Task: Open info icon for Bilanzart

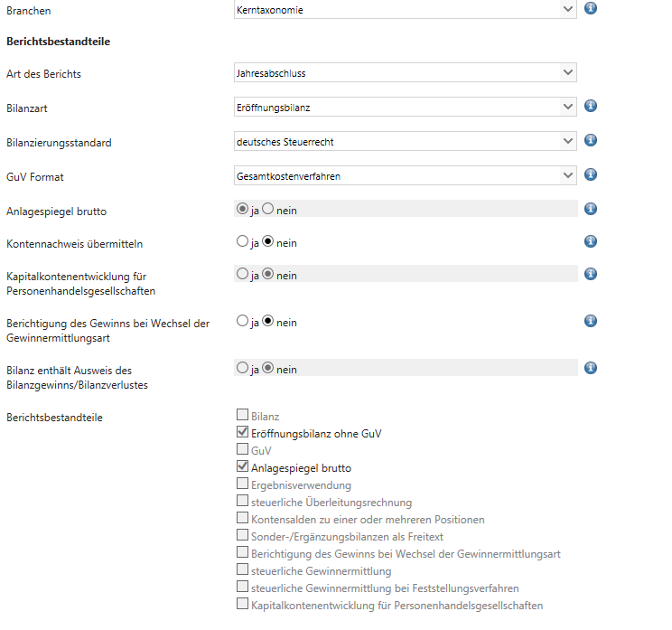Action: coord(592,106)
